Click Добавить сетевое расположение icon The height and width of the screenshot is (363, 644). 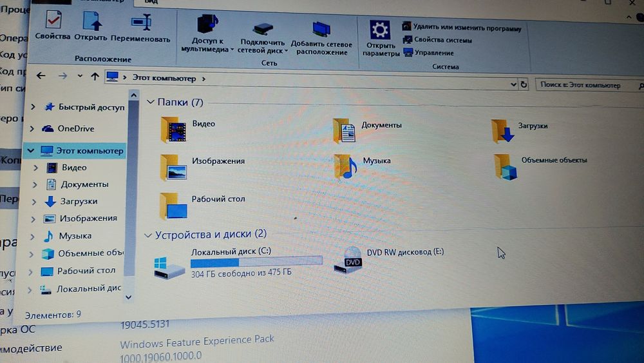(321, 30)
